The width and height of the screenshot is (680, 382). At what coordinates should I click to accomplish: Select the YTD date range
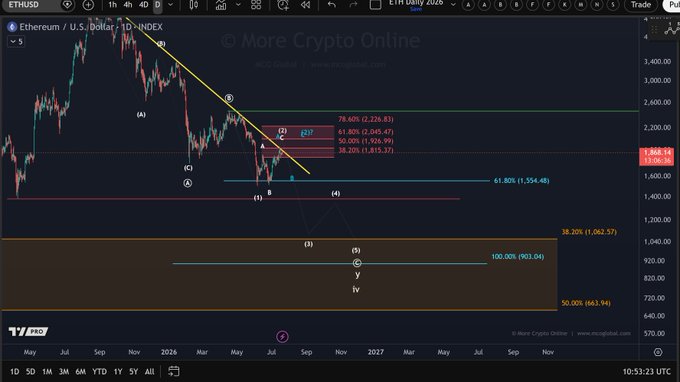[x=99, y=372]
